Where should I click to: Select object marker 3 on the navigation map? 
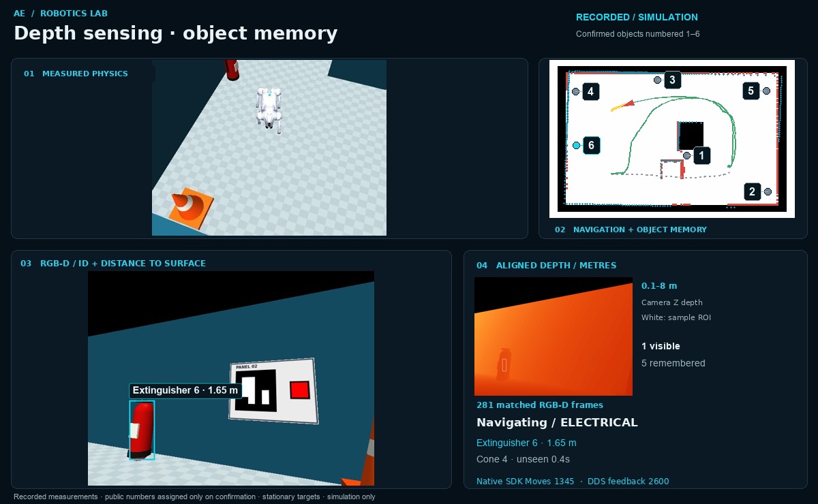click(x=672, y=80)
